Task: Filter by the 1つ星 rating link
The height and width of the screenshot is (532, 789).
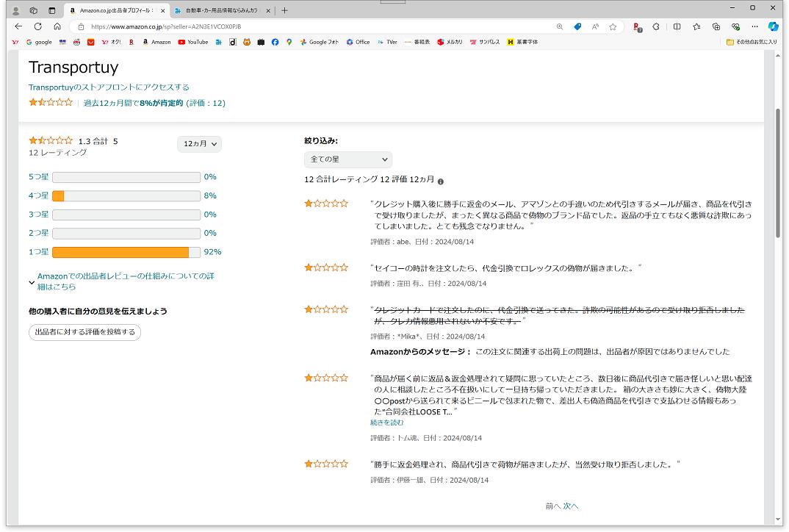Action: coord(38,252)
